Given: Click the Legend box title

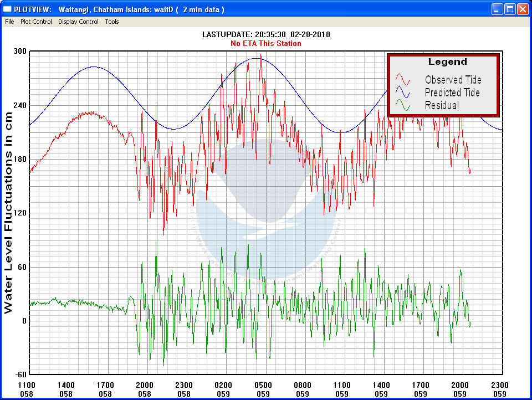Looking at the screenshot, I should coord(447,62).
